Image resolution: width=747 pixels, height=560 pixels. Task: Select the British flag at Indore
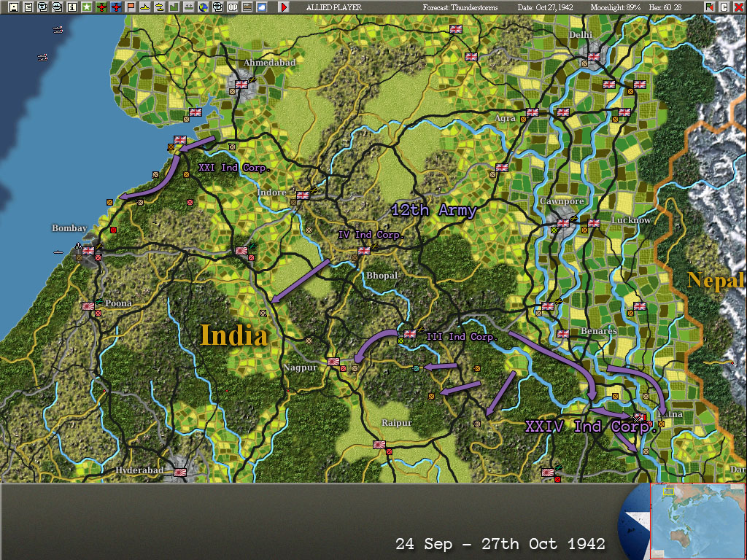point(303,195)
